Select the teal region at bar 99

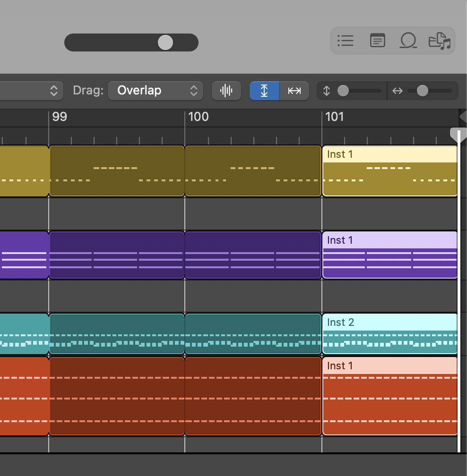pos(117,334)
